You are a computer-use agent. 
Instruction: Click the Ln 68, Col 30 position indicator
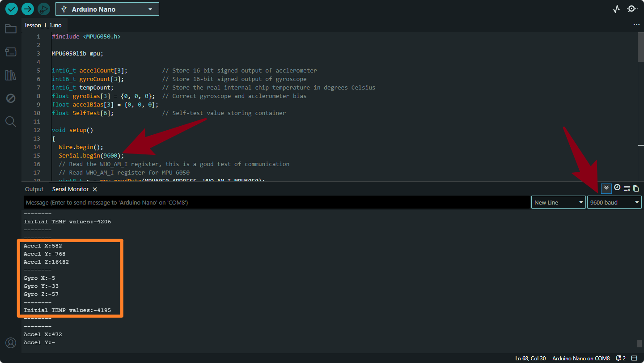[x=530, y=358]
